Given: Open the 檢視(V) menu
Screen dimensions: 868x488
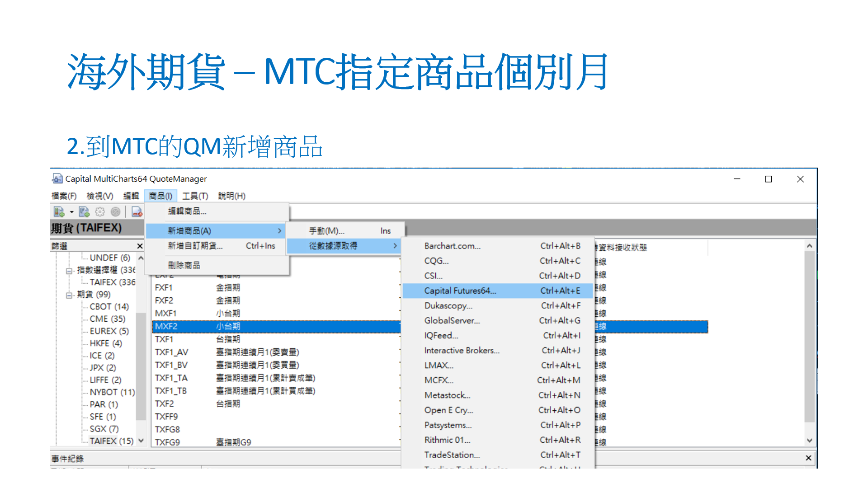Looking at the screenshot, I should click(100, 196).
